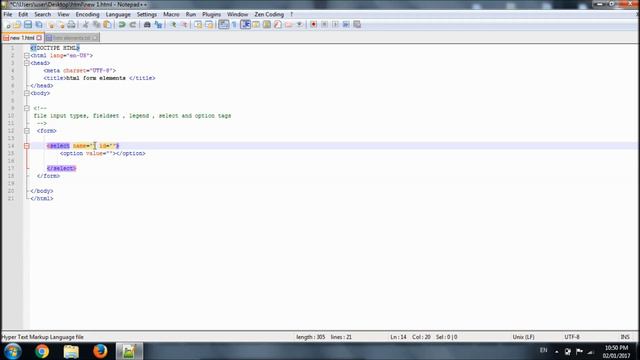Close the new 1.html tab
The width and height of the screenshot is (640, 360).
[39, 38]
